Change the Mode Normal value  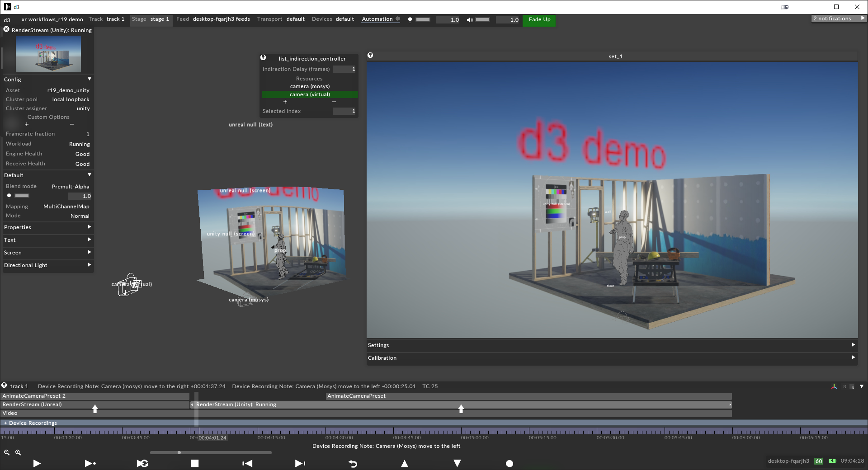(x=80, y=216)
